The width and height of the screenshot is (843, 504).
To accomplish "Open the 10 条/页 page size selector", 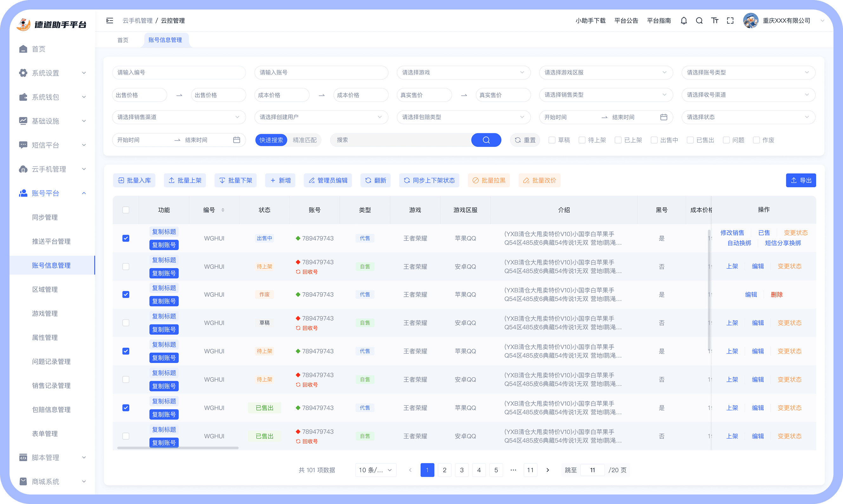I will tap(376, 470).
